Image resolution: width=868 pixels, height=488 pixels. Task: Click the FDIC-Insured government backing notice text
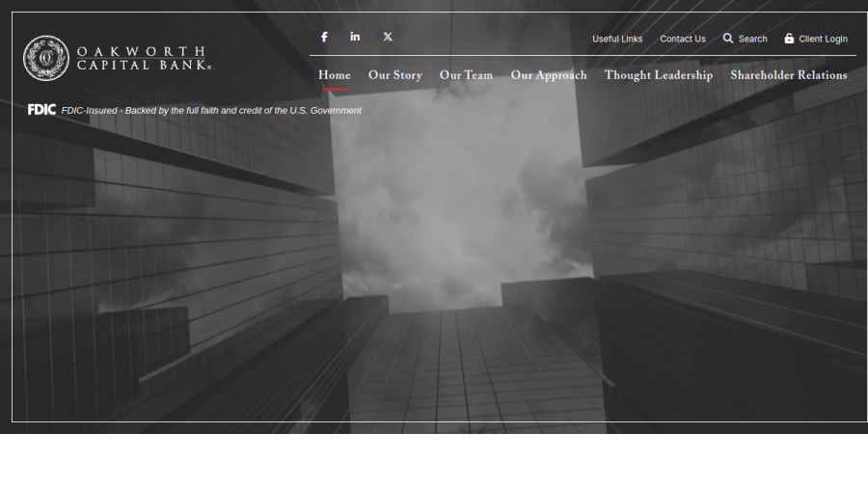click(211, 111)
